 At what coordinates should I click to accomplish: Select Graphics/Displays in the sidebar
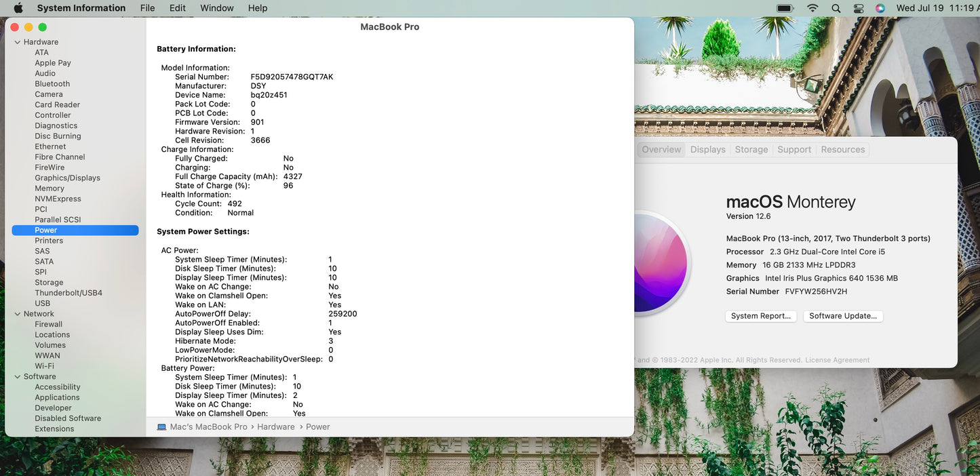pos(67,178)
